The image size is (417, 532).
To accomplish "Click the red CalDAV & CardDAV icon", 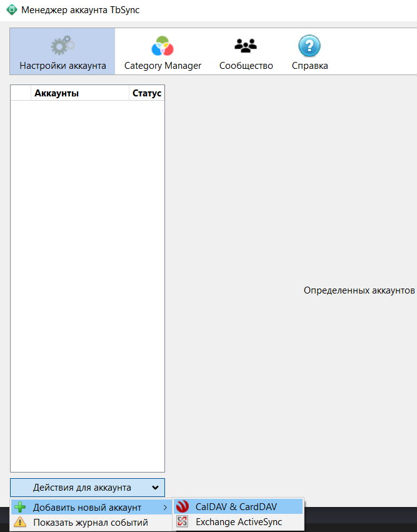I will (183, 507).
